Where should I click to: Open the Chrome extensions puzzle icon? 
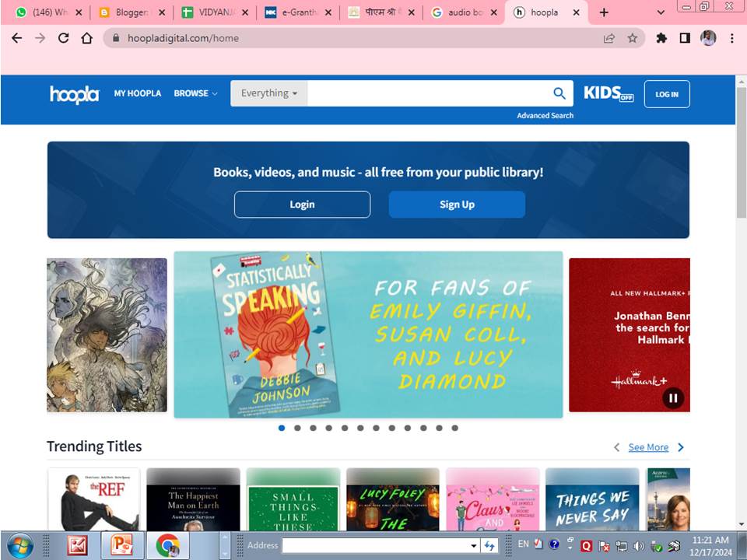661,38
